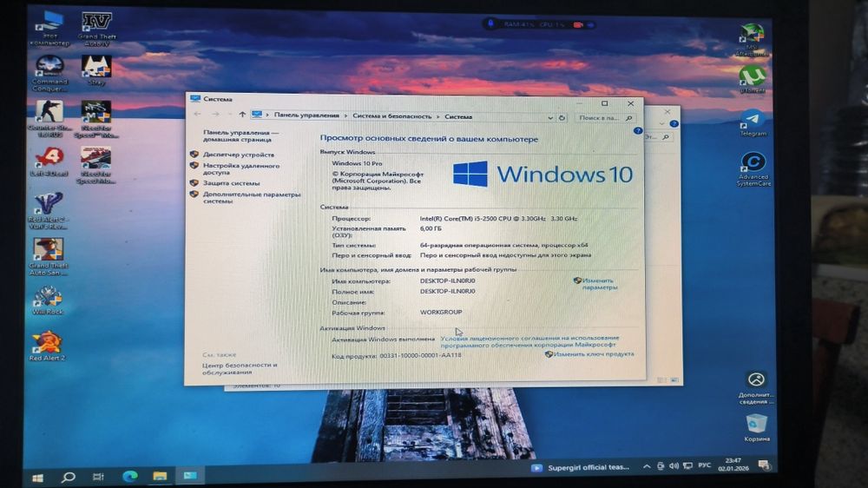Image resolution: width=868 pixels, height=488 pixels.
Task: Open Дополнительные параметры системы link
Action: [252, 198]
